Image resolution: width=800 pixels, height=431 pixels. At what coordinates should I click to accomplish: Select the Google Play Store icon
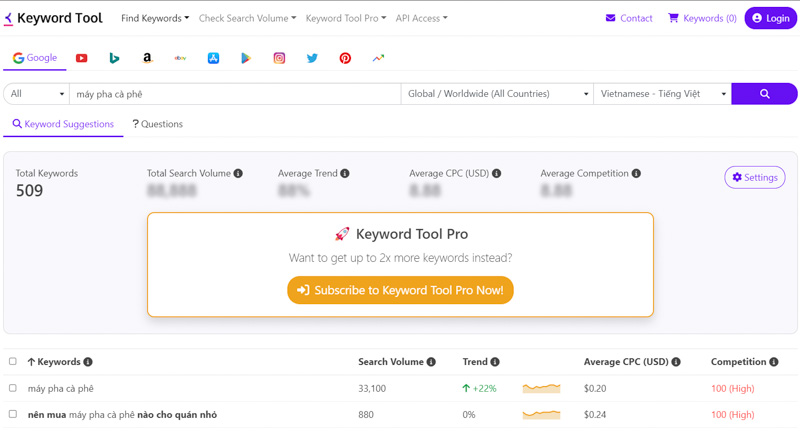246,58
